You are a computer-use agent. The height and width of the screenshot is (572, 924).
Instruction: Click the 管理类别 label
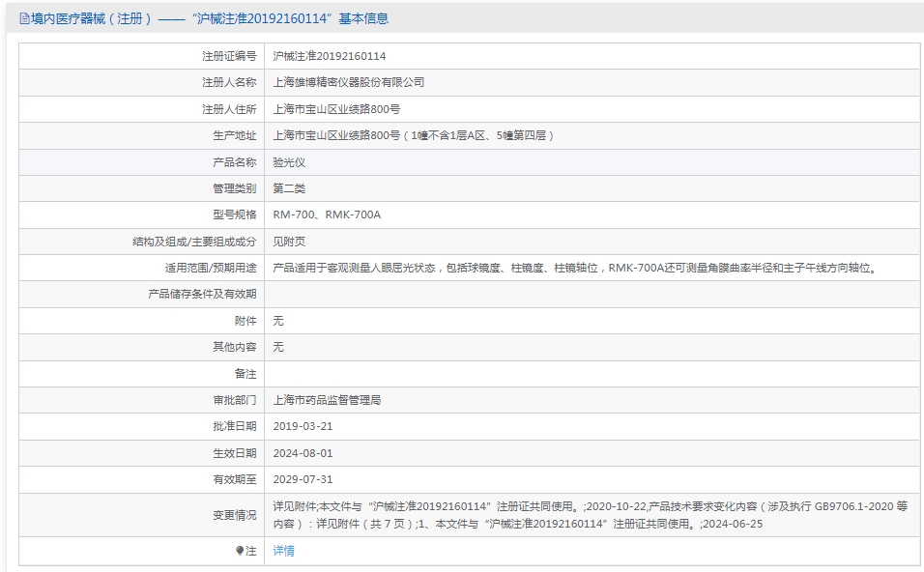point(235,188)
